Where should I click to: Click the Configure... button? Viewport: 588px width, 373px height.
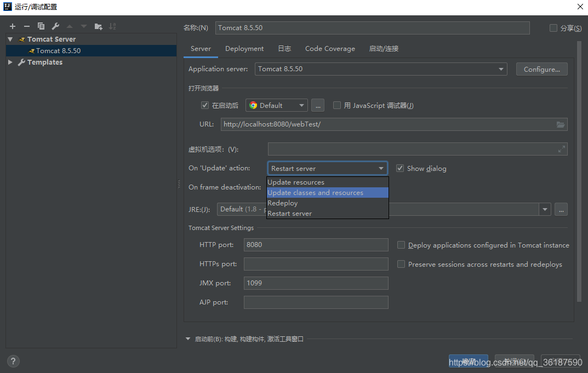click(542, 70)
